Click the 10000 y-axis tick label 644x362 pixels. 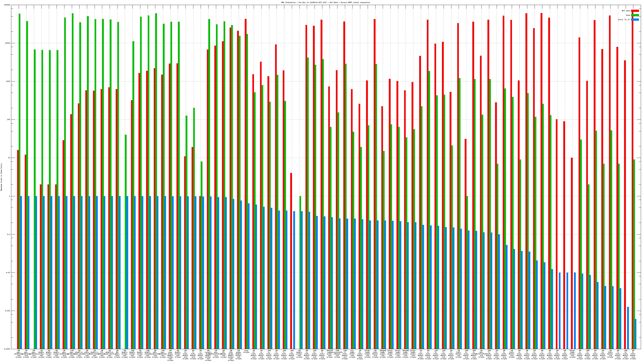(8, 43)
